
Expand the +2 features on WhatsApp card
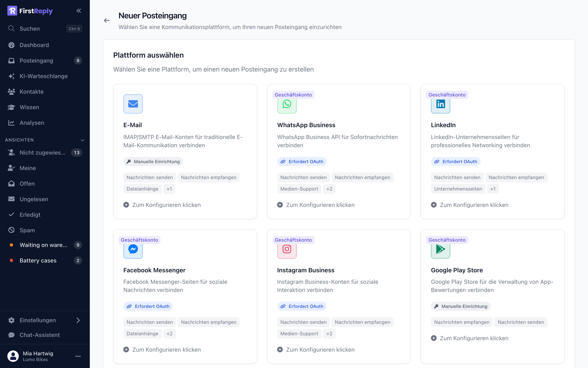click(329, 189)
